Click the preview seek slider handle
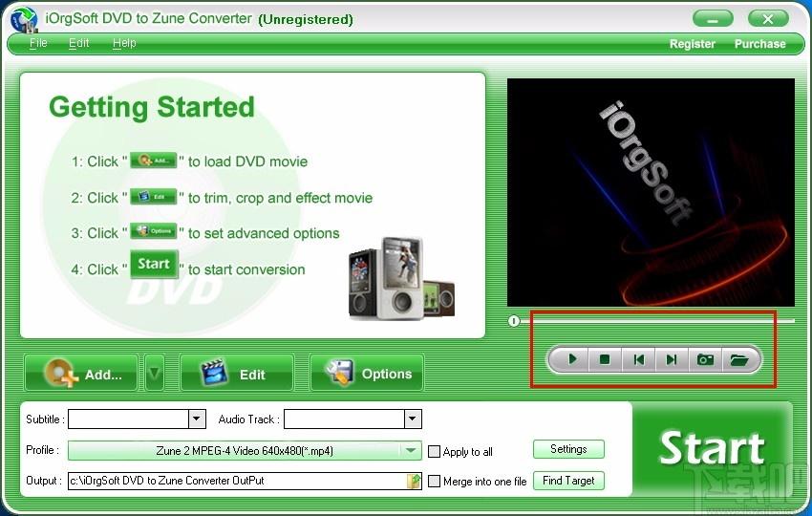 [x=514, y=321]
